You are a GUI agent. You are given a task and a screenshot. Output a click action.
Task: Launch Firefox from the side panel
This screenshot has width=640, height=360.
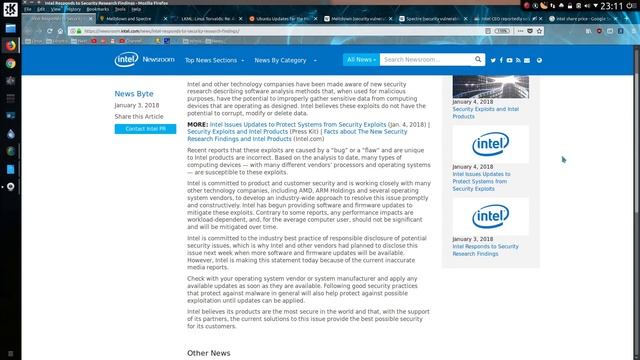click(11, 45)
